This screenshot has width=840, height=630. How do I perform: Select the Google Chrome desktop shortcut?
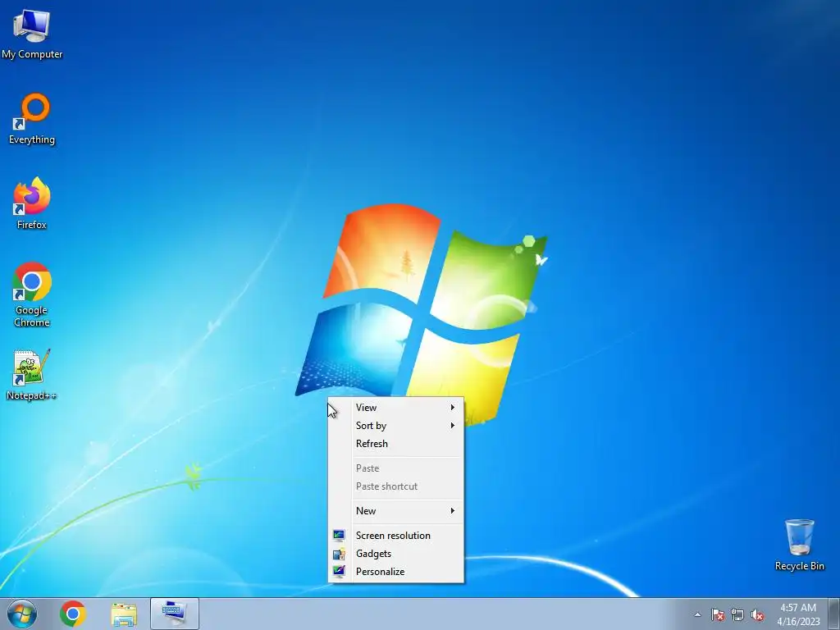(x=32, y=294)
